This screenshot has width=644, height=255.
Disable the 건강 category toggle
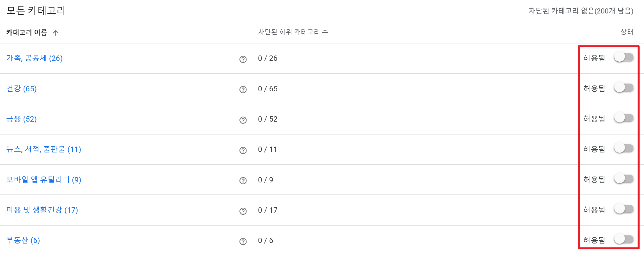[x=624, y=88]
